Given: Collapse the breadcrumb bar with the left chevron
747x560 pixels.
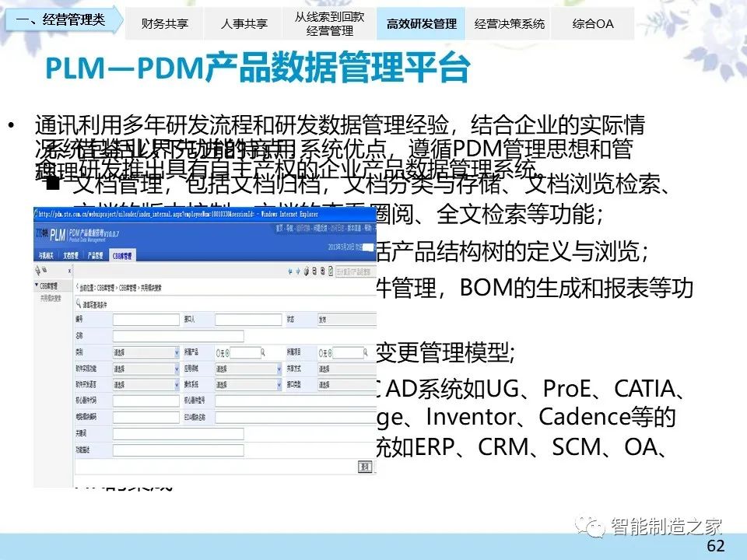Looking at the screenshot, I should [x=77, y=287].
